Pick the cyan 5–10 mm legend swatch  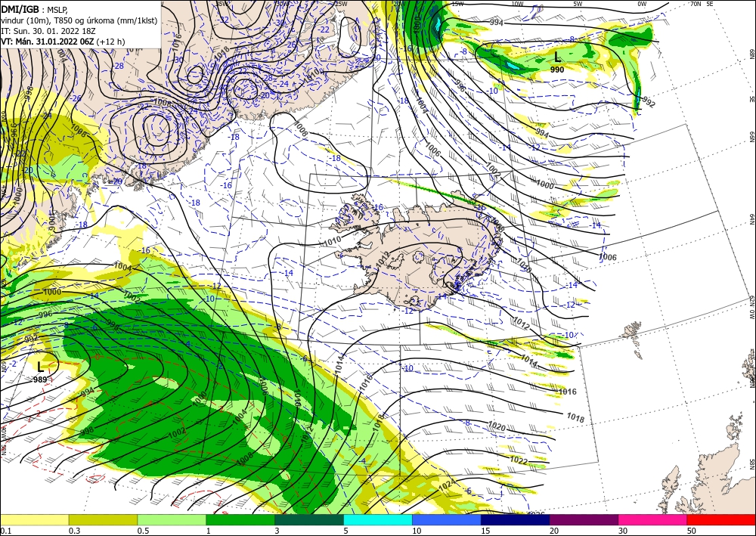378,519
